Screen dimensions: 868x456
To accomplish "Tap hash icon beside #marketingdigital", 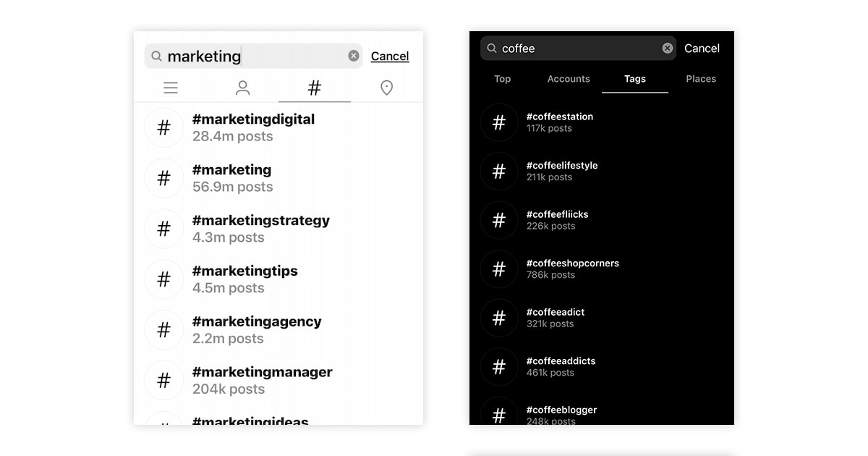I will pos(164,128).
